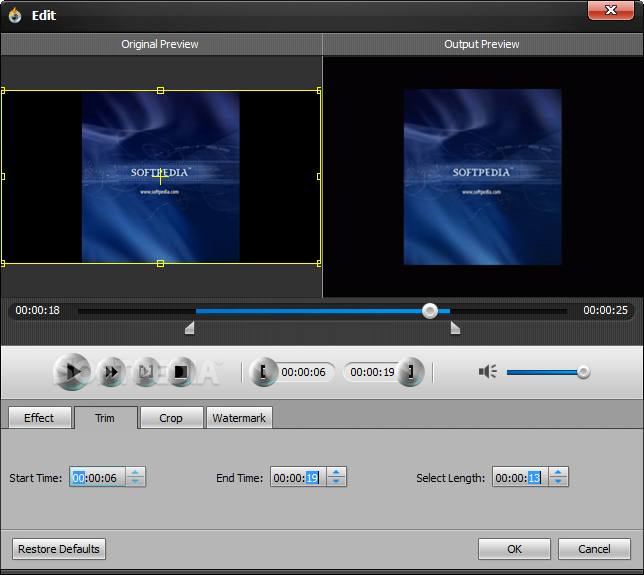Switch to the Trim tab
This screenshot has height=575, width=644.
coord(106,418)
